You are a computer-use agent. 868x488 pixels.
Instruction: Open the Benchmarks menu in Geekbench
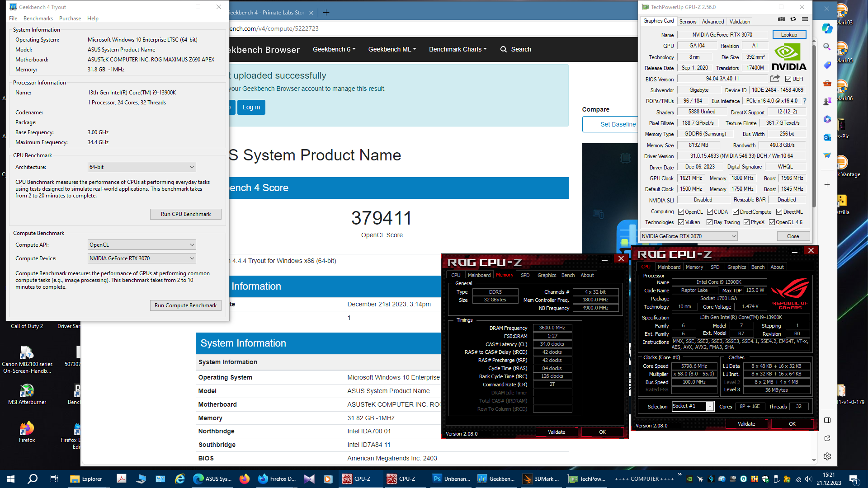click(x=38, y=19)
